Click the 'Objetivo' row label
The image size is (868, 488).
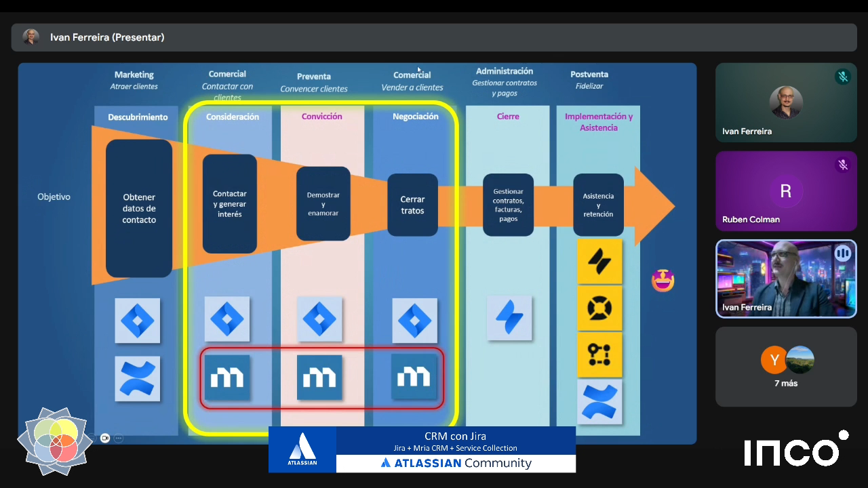[x=54, y=197]
